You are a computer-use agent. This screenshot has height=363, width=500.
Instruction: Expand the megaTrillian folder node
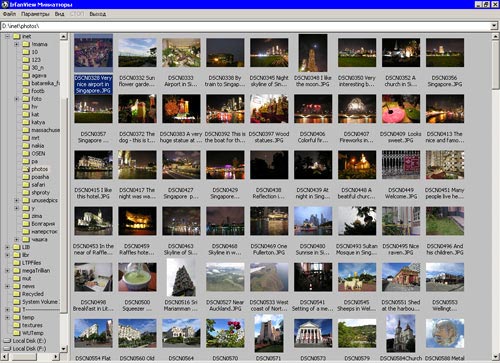click(7, 270)
